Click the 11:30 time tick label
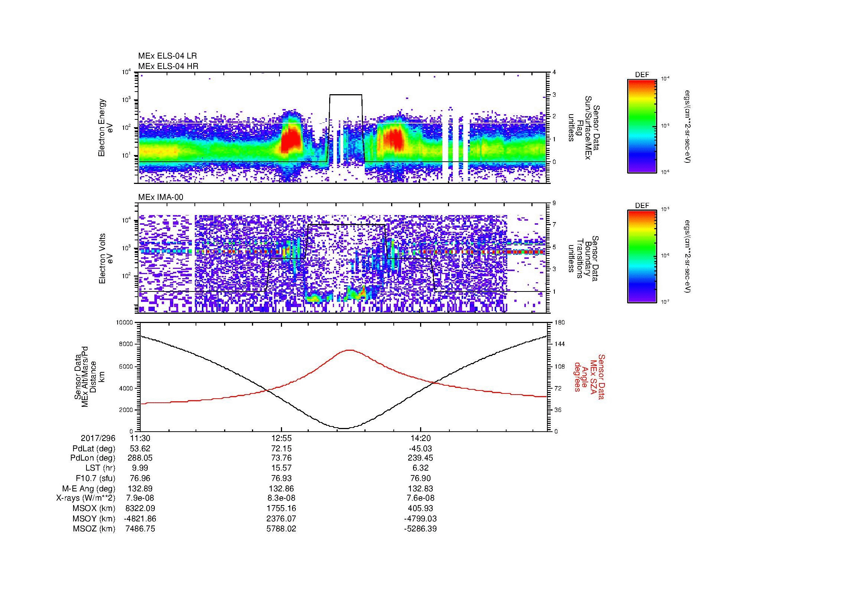 tap(140, 438)
